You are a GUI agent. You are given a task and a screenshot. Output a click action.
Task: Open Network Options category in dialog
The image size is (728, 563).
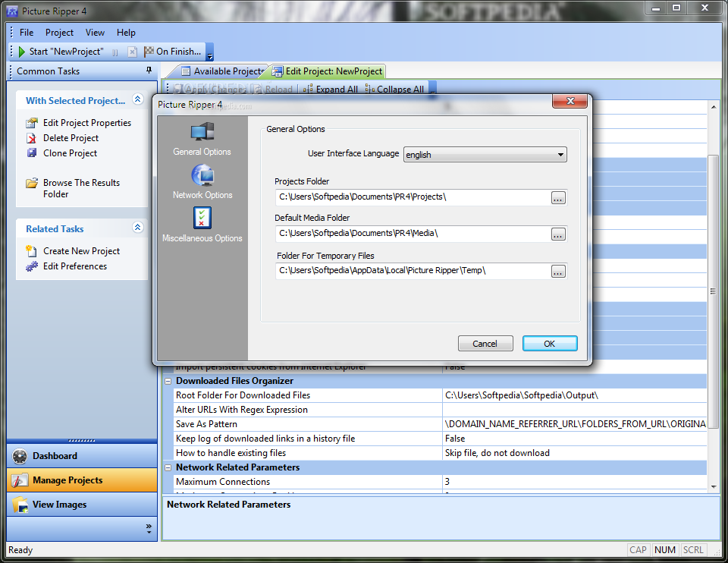point(202,183)
